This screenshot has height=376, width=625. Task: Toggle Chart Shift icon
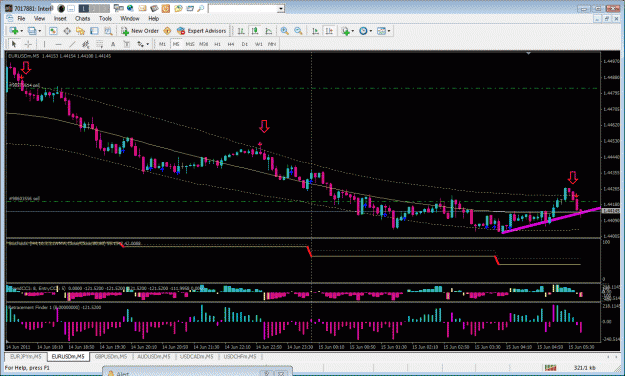point(329,31)
